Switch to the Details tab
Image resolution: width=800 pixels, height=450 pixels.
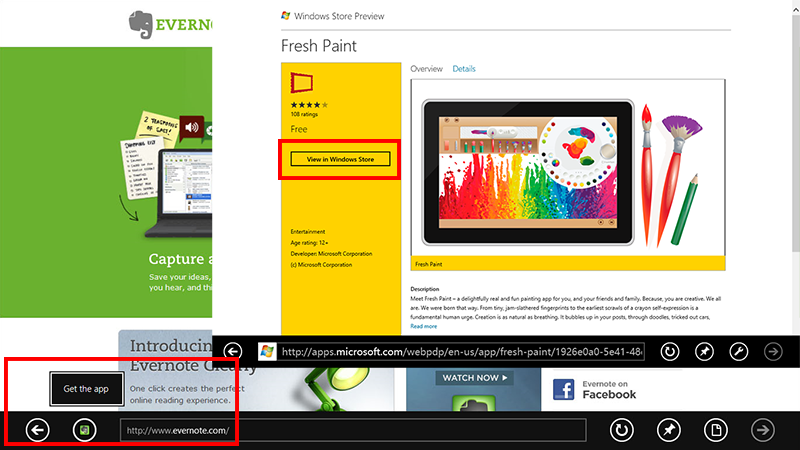464,68
